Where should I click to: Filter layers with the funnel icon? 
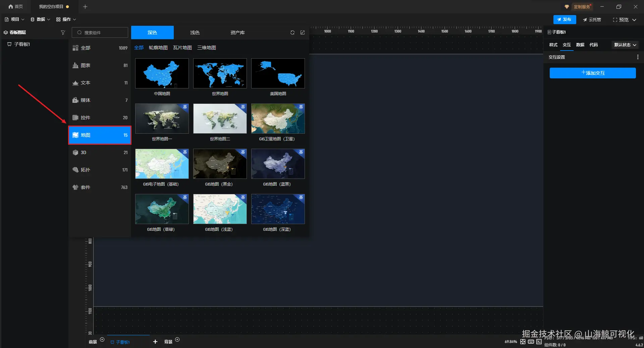click(63, 32)
